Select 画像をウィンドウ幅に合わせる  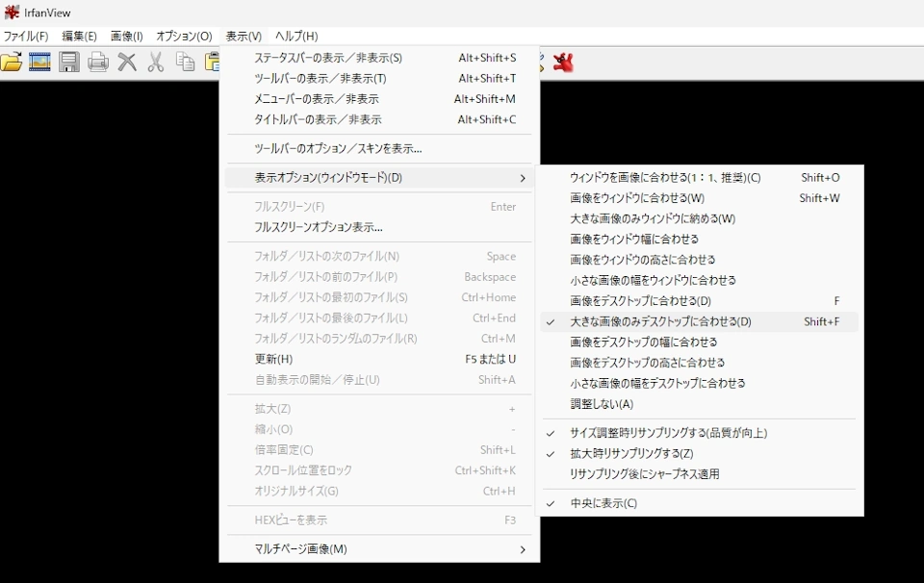[x=700, y=240]
